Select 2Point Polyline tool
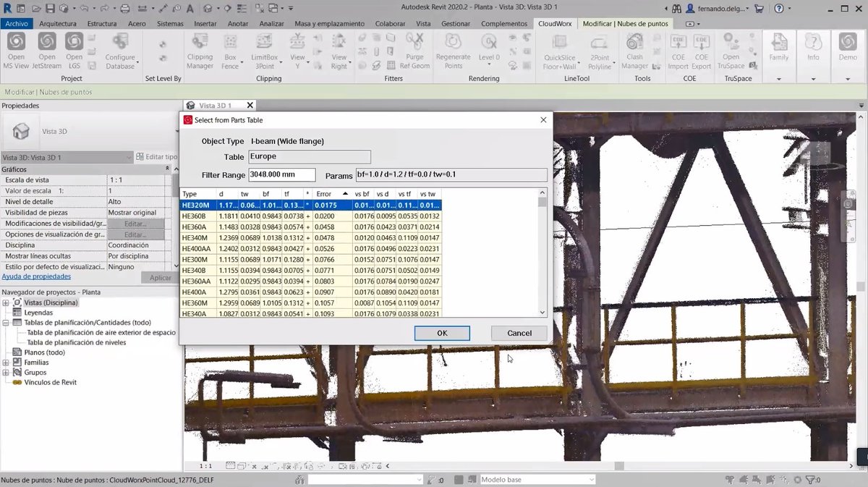The height and width of the screenshot is (487, 868). 600,51
